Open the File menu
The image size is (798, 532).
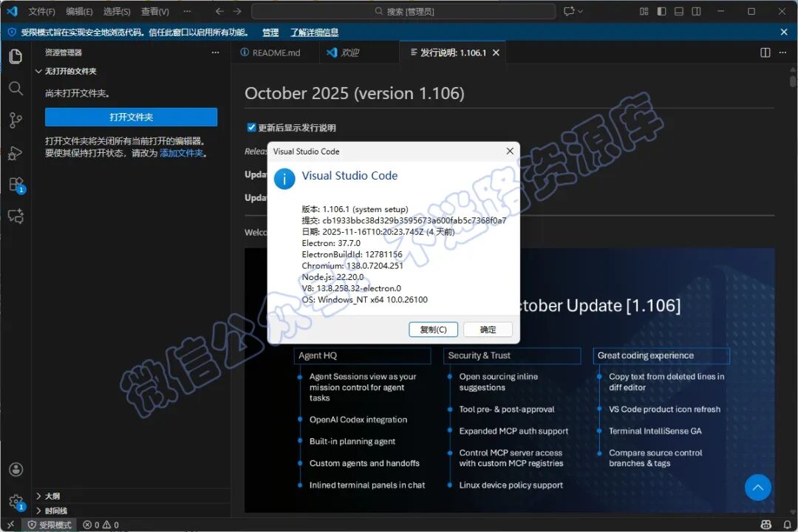41,11
